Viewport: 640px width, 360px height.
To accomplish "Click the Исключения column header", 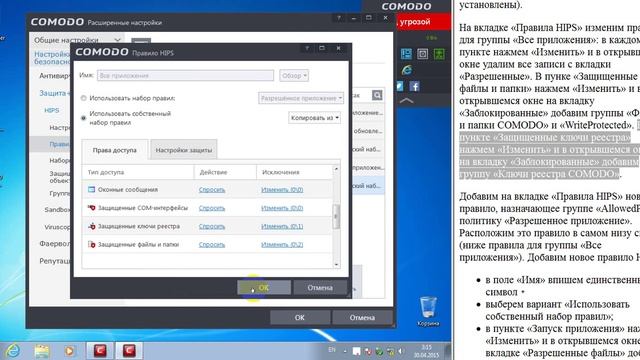I will click(295, 172).
